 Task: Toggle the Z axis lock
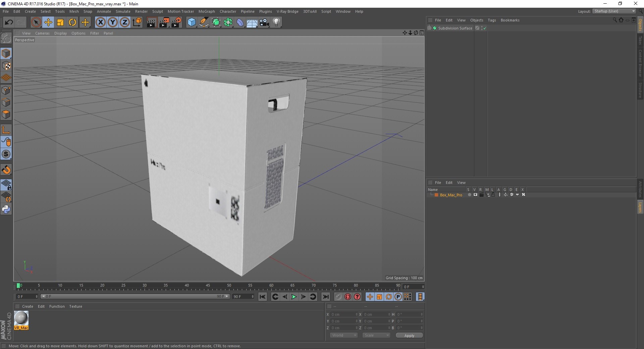click(125, 22)
